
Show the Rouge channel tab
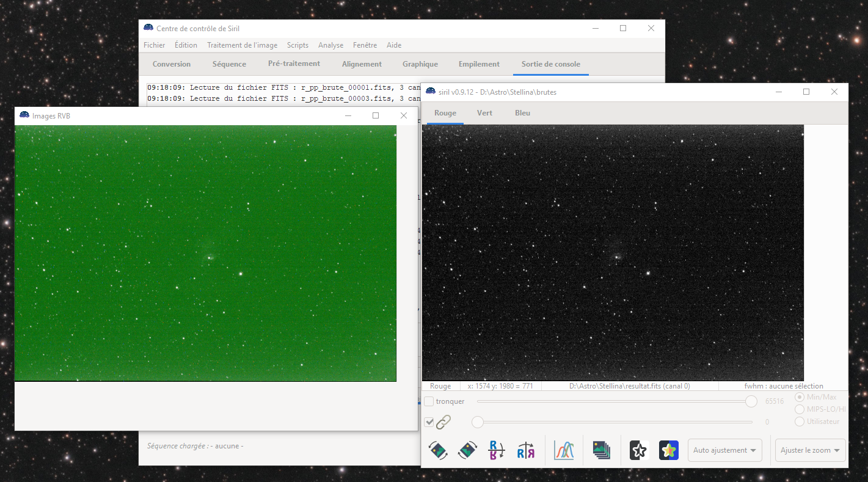coord(445,113)
